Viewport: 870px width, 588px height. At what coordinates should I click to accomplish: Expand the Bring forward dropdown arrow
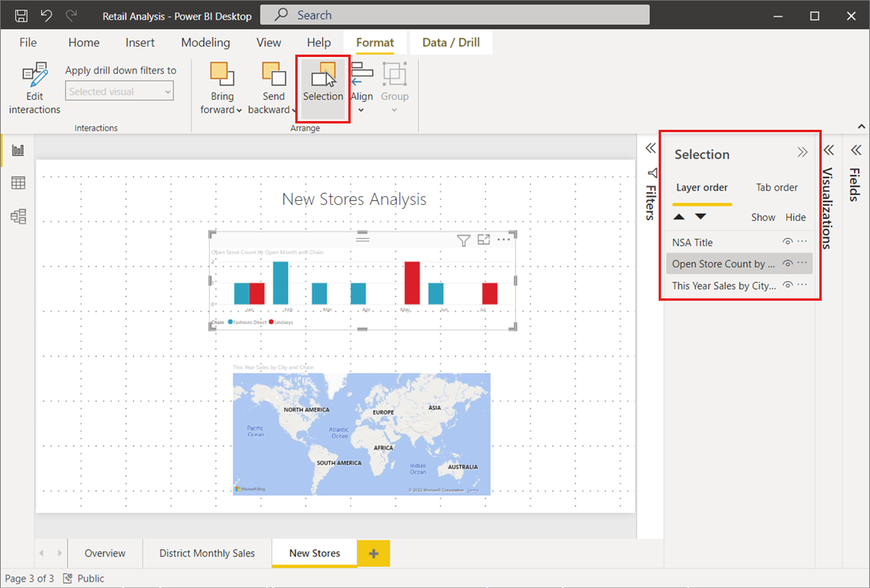pyautogui.click(x=239, y=110)
